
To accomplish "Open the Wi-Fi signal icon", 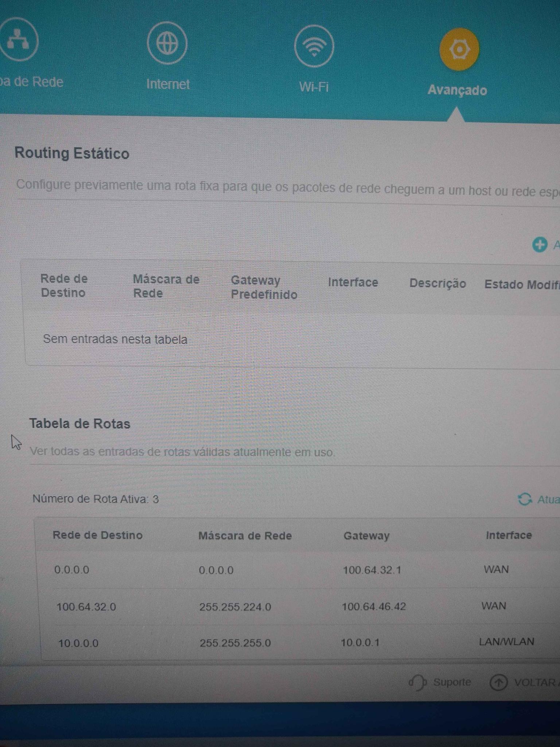I will (314, 46).
